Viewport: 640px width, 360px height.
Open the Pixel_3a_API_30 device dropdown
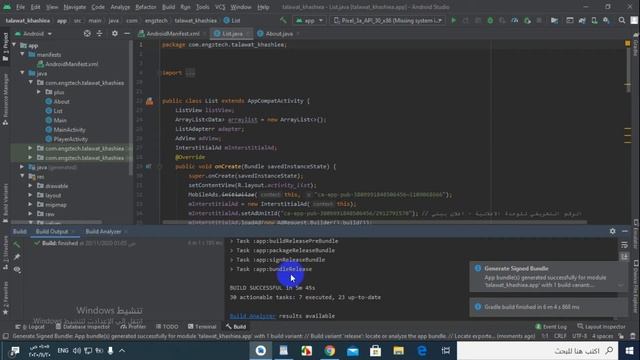[387, 20]
